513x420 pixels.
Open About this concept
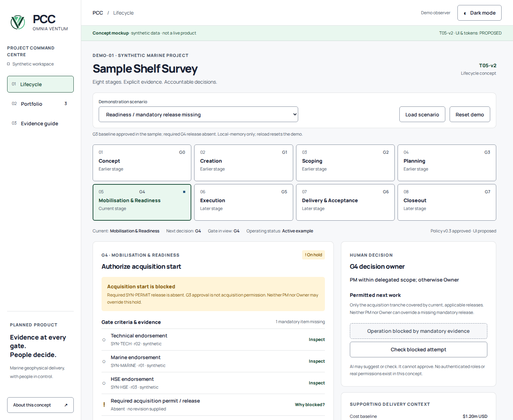pyautogui.click(x=40, y=405)
